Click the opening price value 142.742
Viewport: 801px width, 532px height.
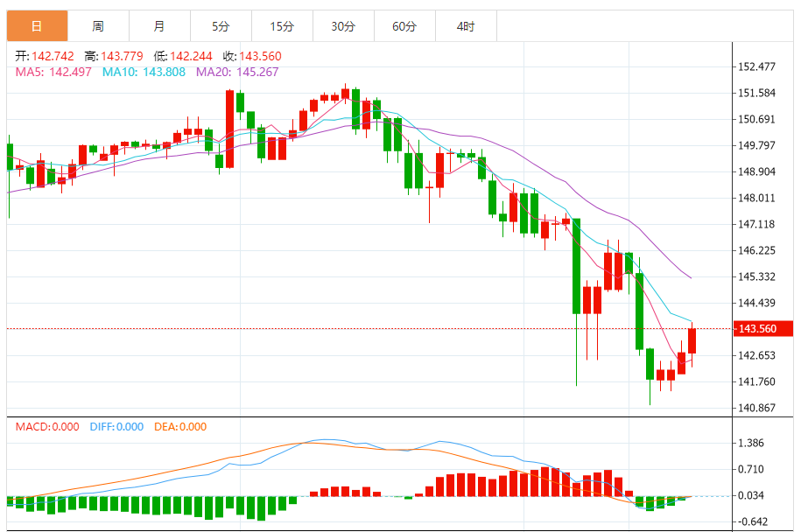pos(53,56)
